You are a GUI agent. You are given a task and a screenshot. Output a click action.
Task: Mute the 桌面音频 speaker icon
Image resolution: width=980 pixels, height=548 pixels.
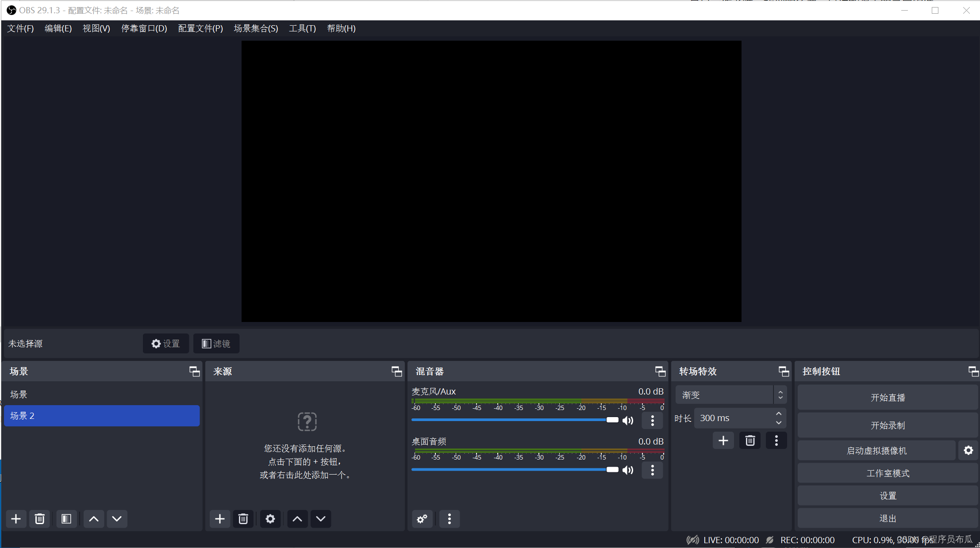pyautogui.click(x=628, y=470)
